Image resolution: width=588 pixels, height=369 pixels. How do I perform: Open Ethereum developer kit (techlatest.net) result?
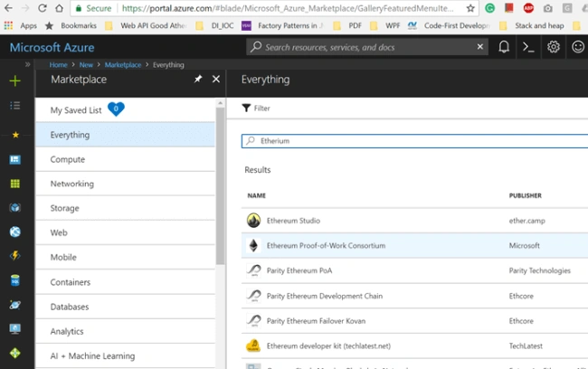414,345
